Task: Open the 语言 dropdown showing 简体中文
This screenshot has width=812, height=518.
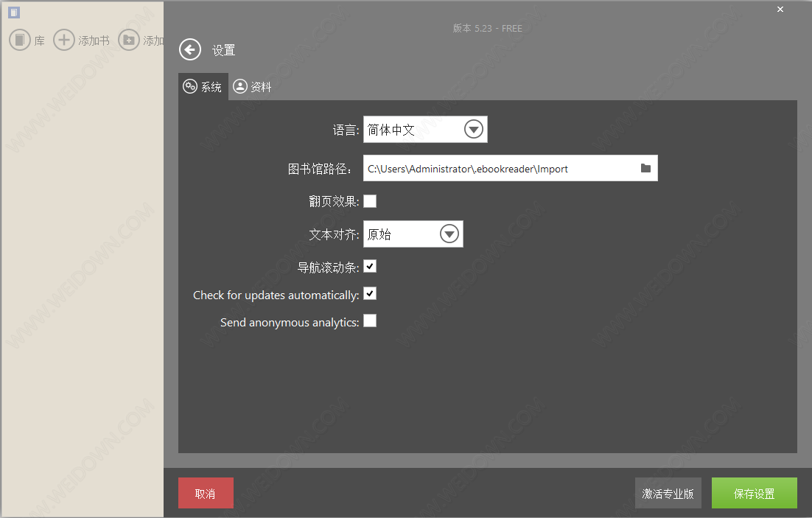Action: 473,130
